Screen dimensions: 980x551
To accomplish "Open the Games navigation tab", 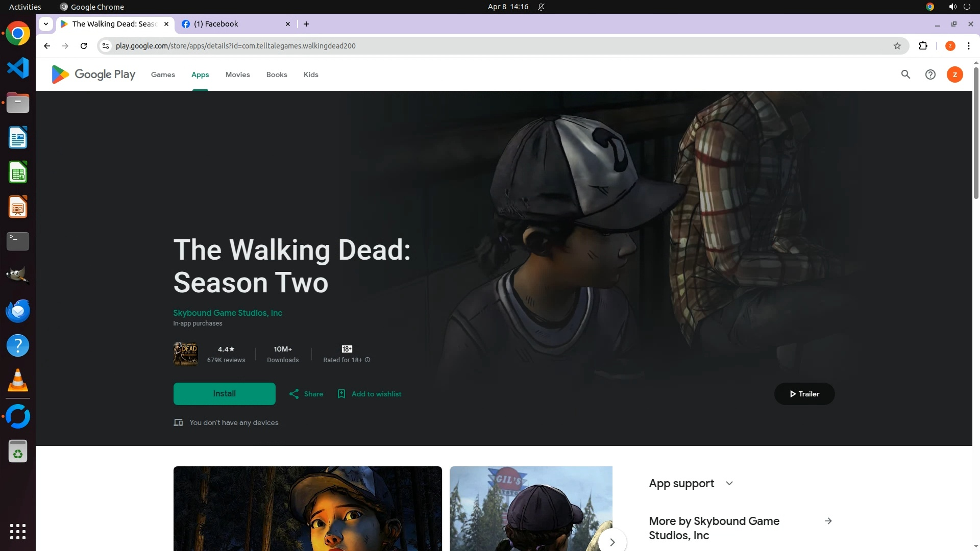I will pos(163,74).
